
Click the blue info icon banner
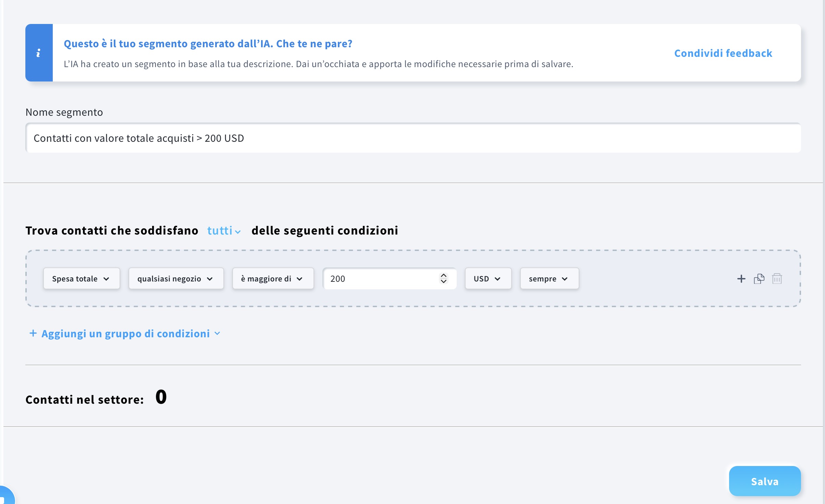coord(39,53)
